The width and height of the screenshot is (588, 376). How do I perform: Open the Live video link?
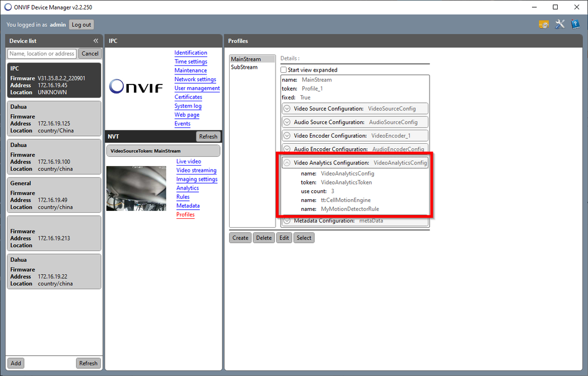(x=189, y=161)
